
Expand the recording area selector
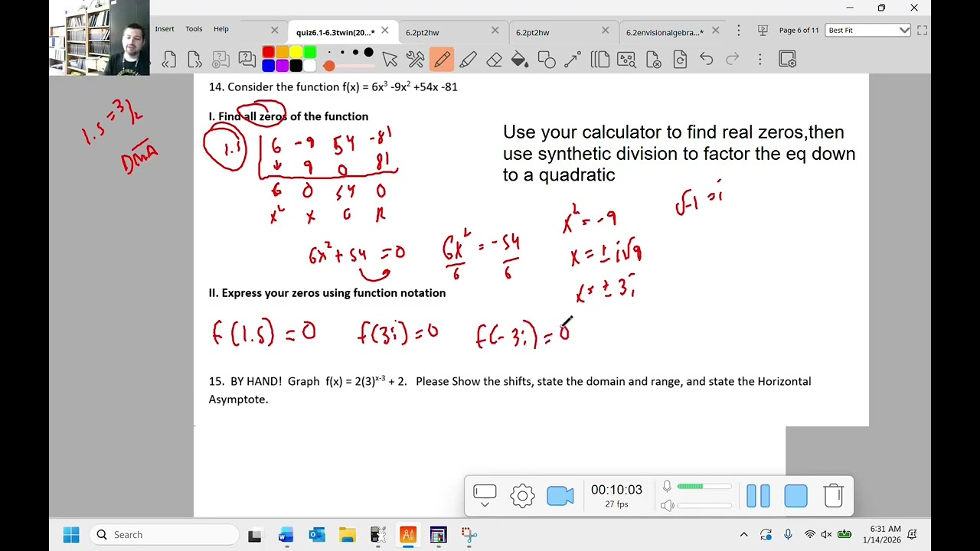tap(485, 496)
